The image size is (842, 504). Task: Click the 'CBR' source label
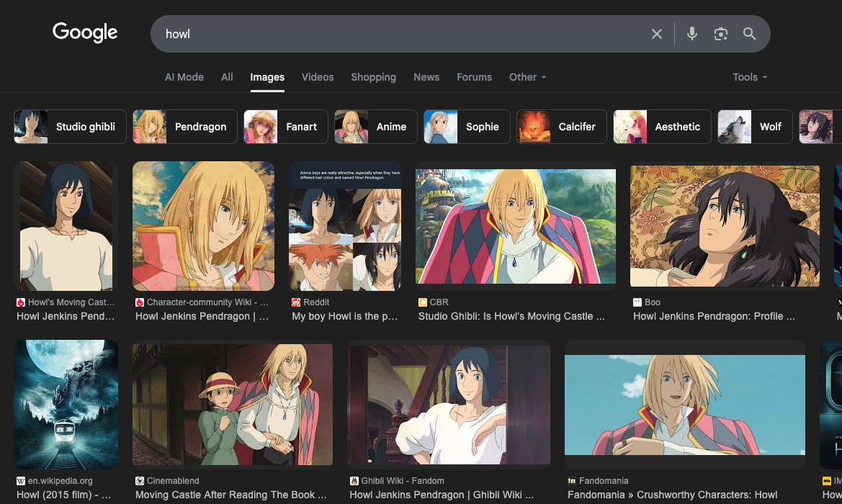439,302
